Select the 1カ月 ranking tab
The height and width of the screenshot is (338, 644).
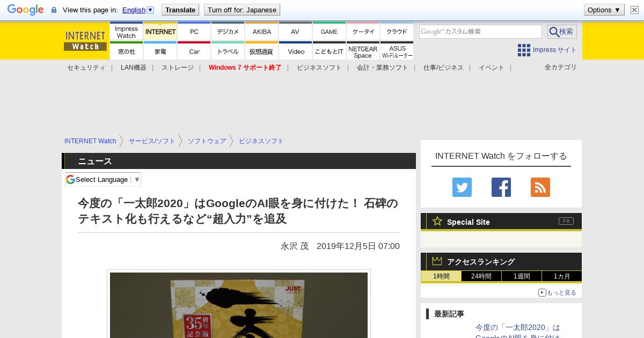[561, 276]
